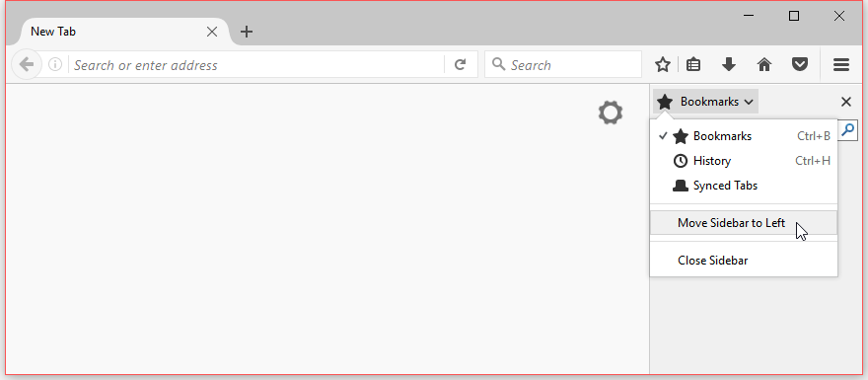Close the New Tab tab

[x=211, y=32]
